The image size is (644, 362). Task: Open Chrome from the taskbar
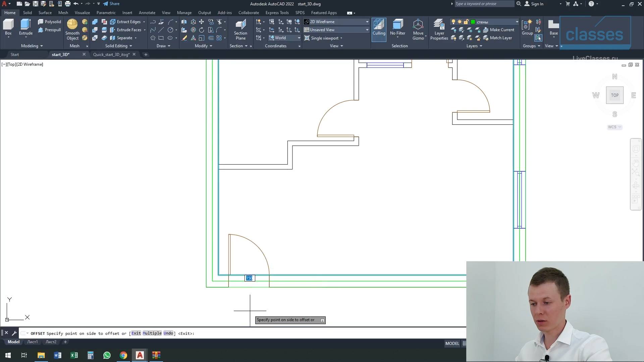(123, 355)
